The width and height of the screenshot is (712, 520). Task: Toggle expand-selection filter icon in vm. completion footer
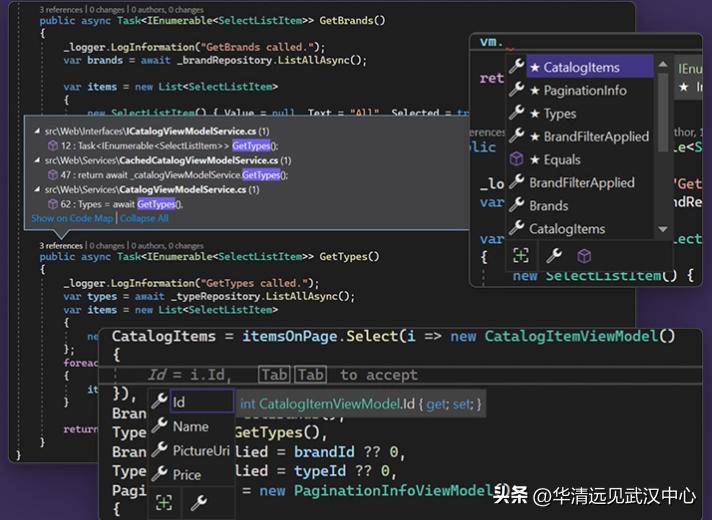tap(521, 256)
